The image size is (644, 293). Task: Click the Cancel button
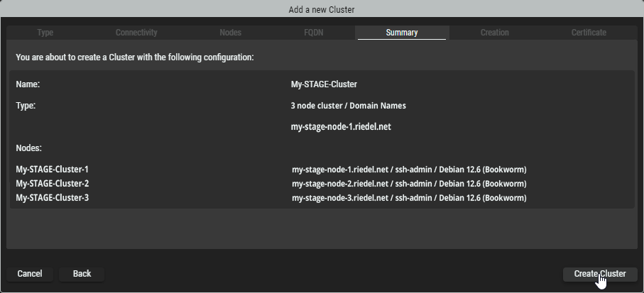pyautogui.click(x=30, y=274)
